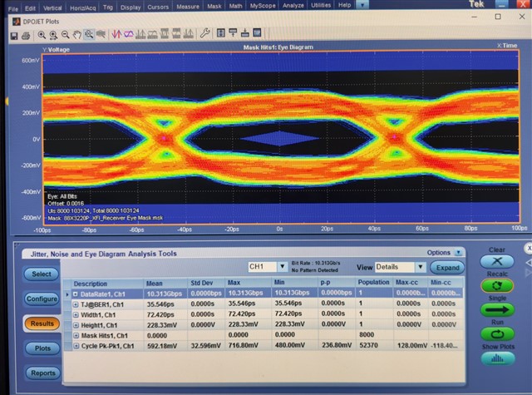Viewport: 532px width, 395px height.
Task: Open the MyScope menu
Action: click(263, 6)
